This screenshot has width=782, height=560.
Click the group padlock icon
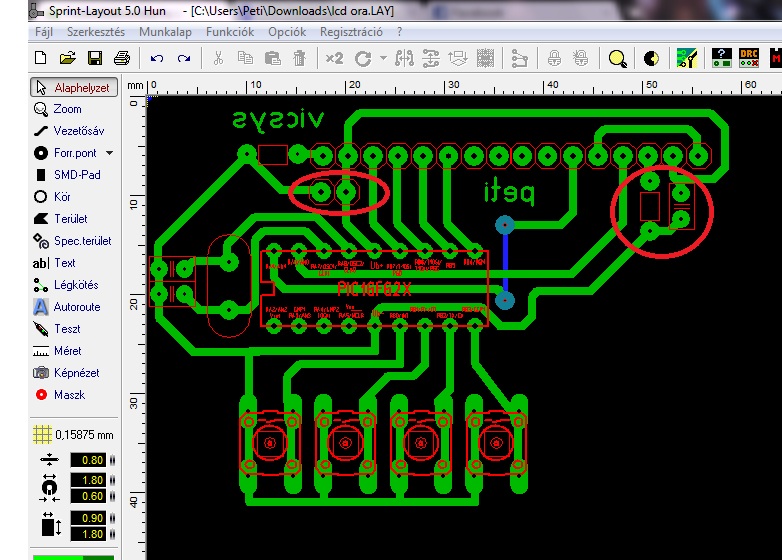[554, 58]
